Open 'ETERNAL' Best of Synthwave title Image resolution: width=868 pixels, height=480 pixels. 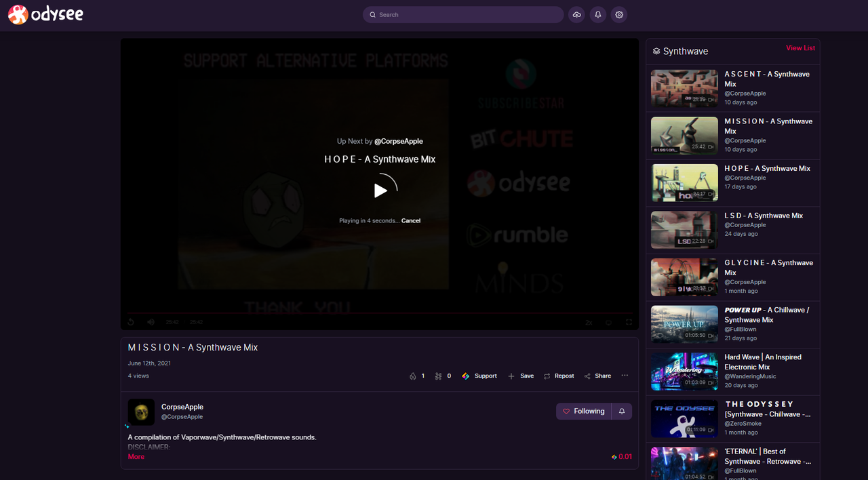click(768, 456)
